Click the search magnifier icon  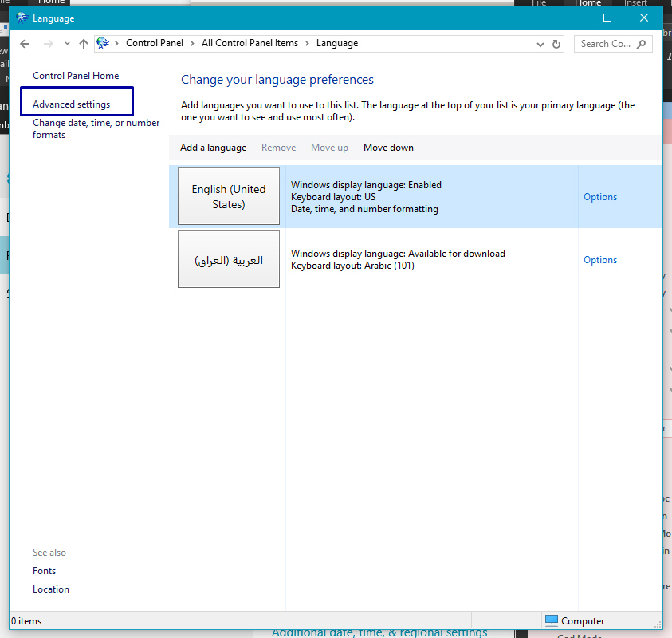[x=643, y=44]
